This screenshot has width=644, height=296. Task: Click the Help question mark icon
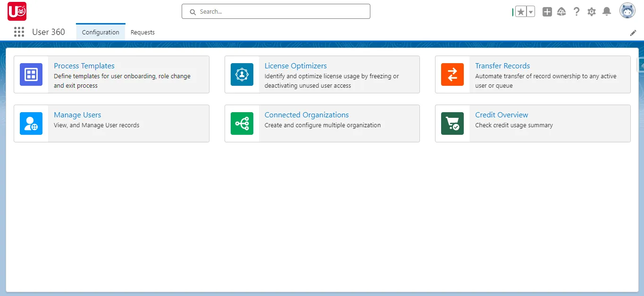[x=577, y=11]
